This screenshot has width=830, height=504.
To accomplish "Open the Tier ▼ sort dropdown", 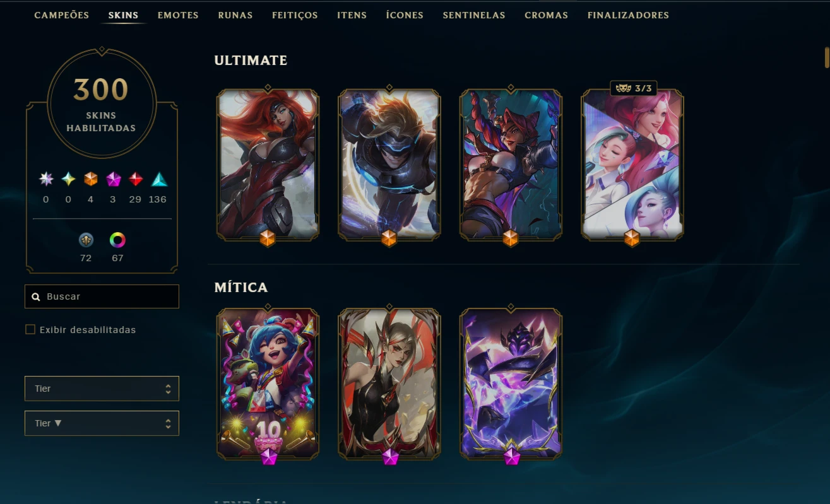I will [x=102, y=423].
